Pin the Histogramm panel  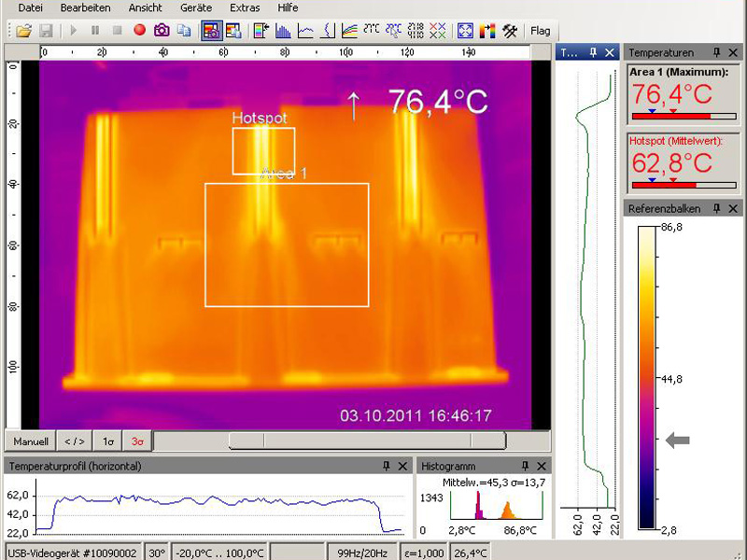coord(525,466)
